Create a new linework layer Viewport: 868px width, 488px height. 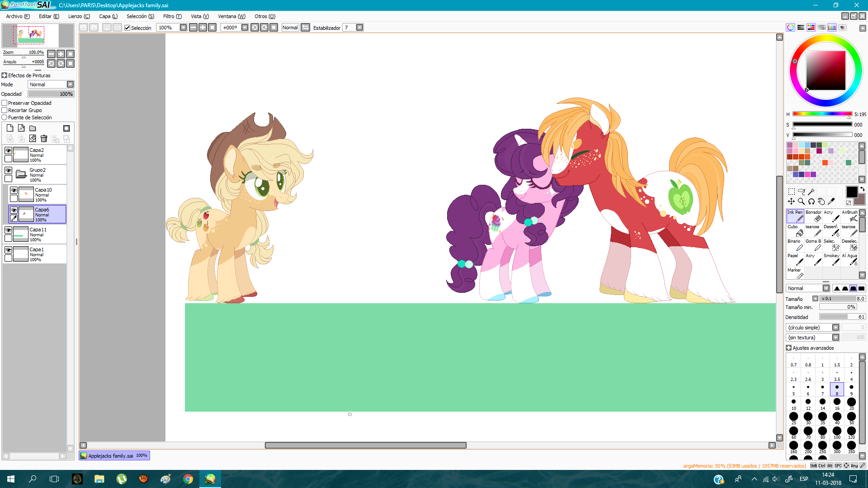point(21,128)
